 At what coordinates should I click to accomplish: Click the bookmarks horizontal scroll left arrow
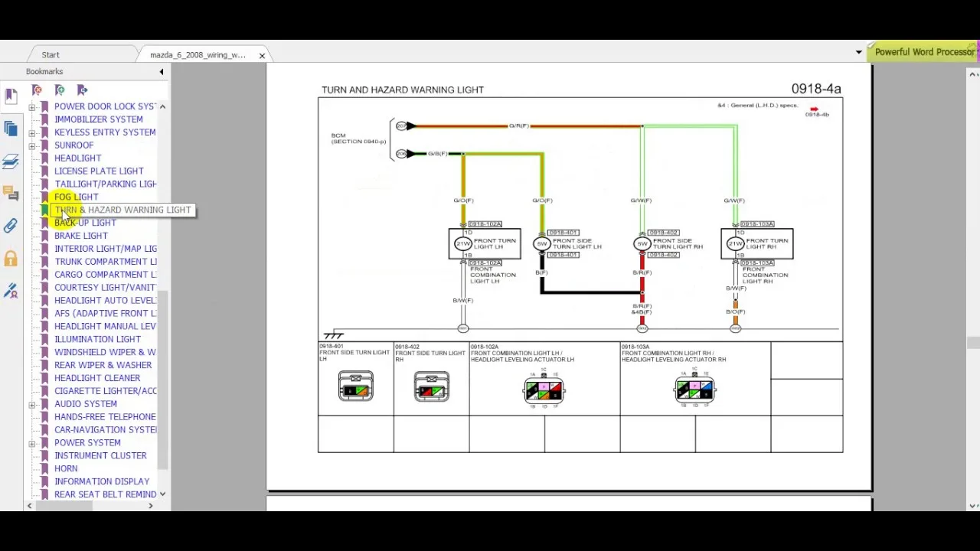coord(30,505)
